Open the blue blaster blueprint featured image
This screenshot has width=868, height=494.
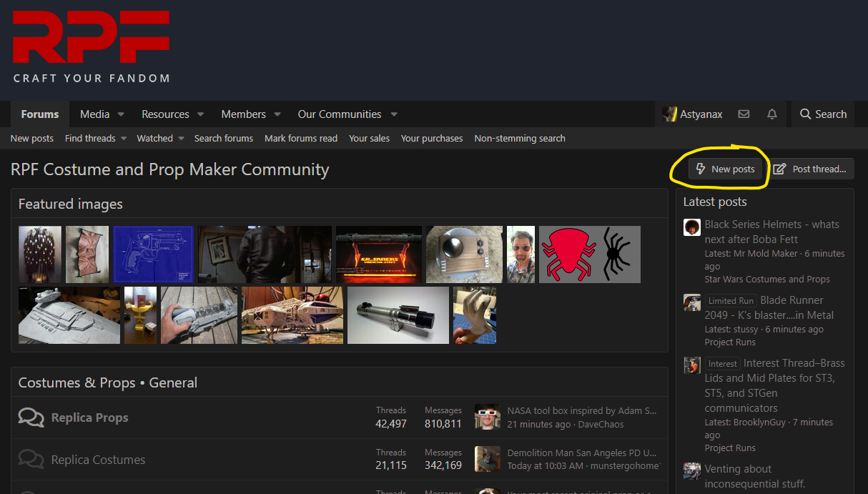point(153,255)
